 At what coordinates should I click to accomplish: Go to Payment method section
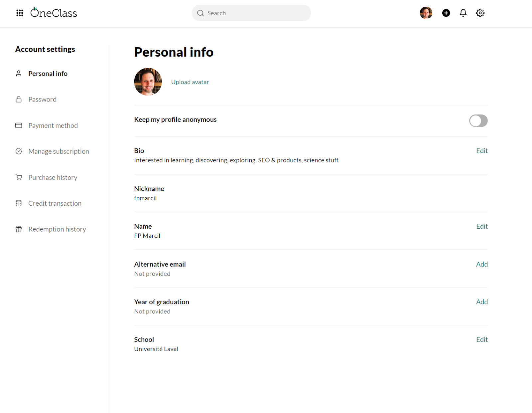tap(53, 125)
